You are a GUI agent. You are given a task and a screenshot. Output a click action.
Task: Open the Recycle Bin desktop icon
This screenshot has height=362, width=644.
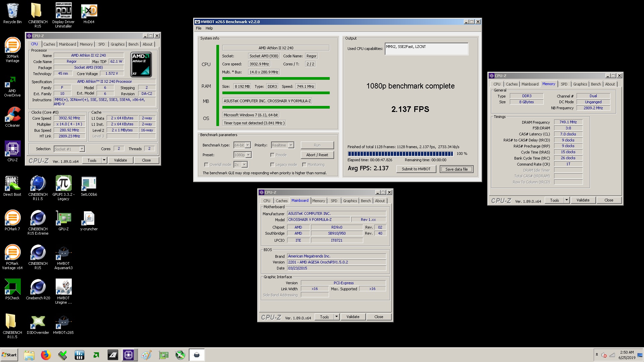pyautogui.click(x=12, y=13)
